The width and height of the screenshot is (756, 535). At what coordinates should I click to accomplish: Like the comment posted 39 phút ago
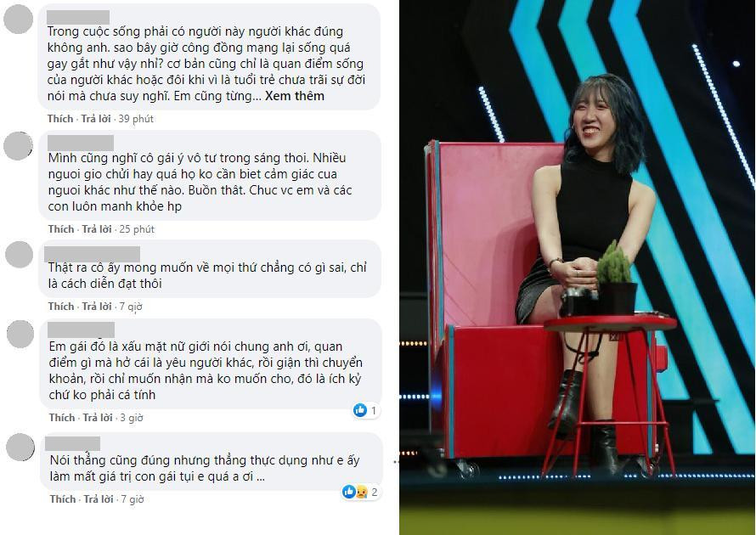pos(60,119)
